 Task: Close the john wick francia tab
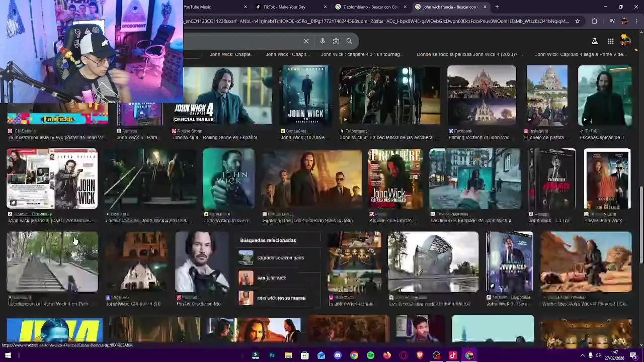pyautogui.click(x=485, y=7)
